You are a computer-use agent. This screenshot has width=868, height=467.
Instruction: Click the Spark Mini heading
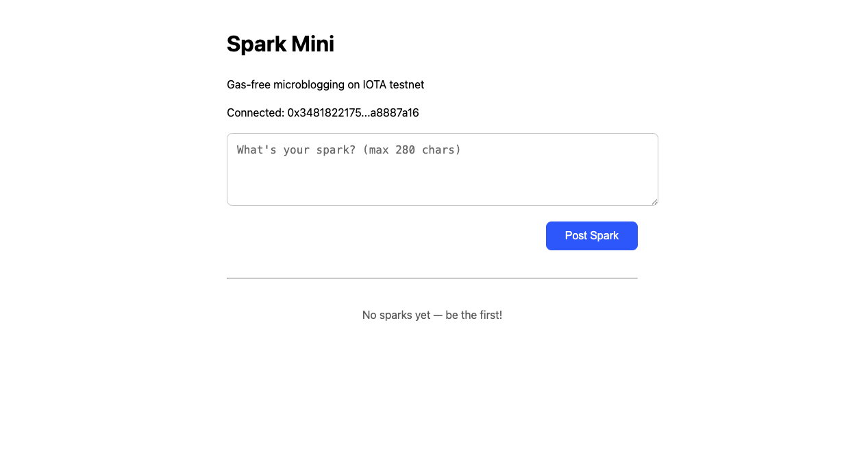[280, 44]
